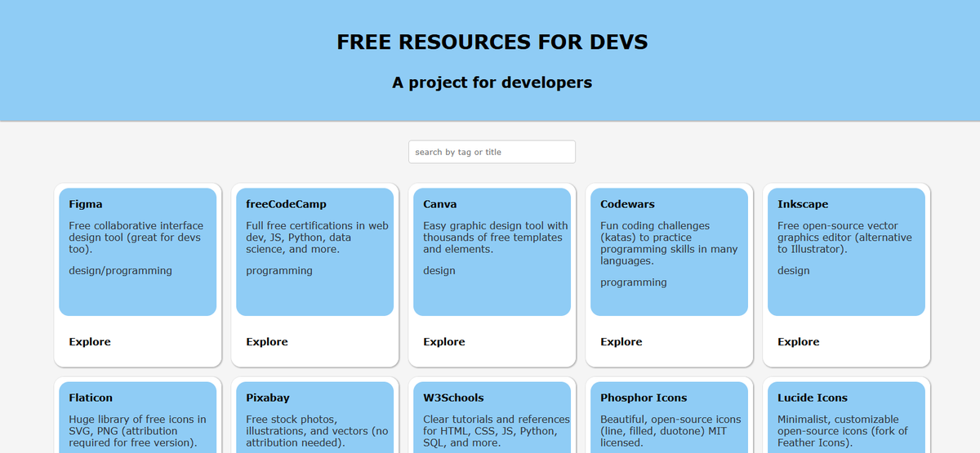Click the search by tag or title field
Image resolution: width=980 pixels, height=453 pixels.
(492, 152)
